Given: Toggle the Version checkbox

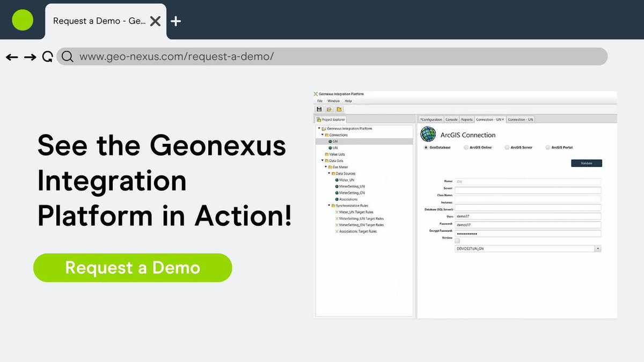Looking at the screenshot, I should 458,241.
